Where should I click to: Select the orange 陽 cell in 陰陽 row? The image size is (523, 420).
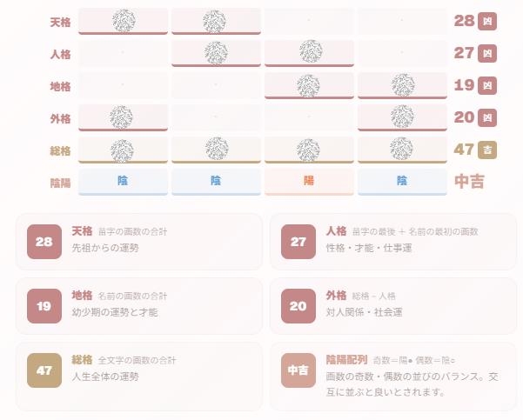point(309,182)
